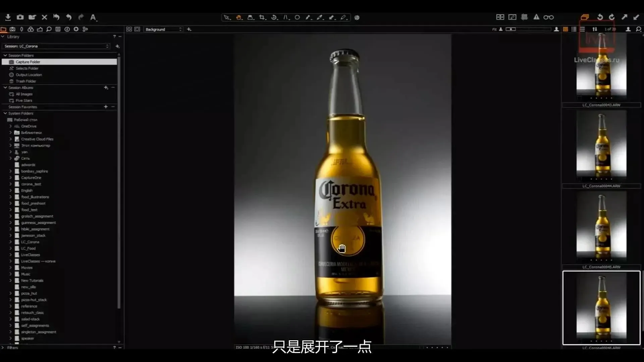Expand the OneDrive folder
The height and width of the screenshot is (362, 644).
point(10,126)
